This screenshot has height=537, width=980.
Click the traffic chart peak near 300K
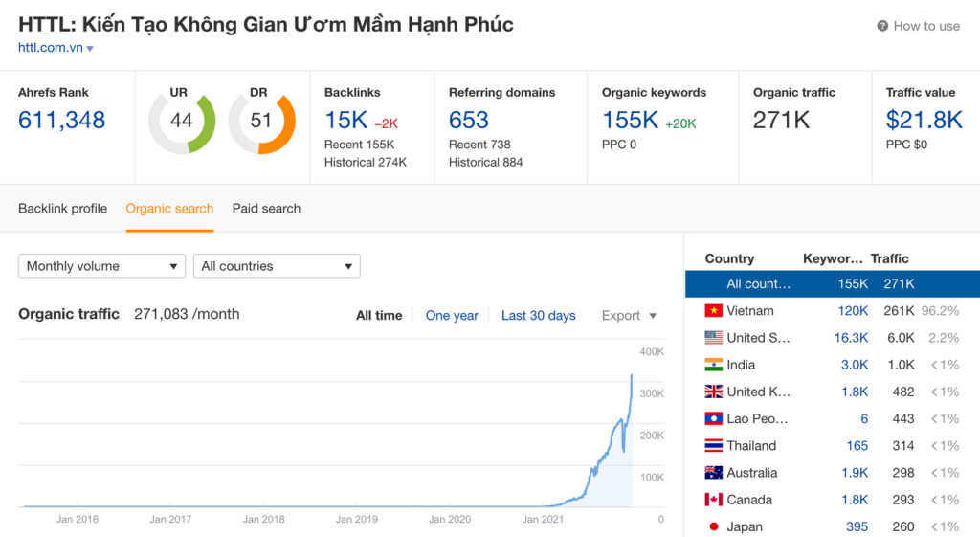(x=632, y=376)
